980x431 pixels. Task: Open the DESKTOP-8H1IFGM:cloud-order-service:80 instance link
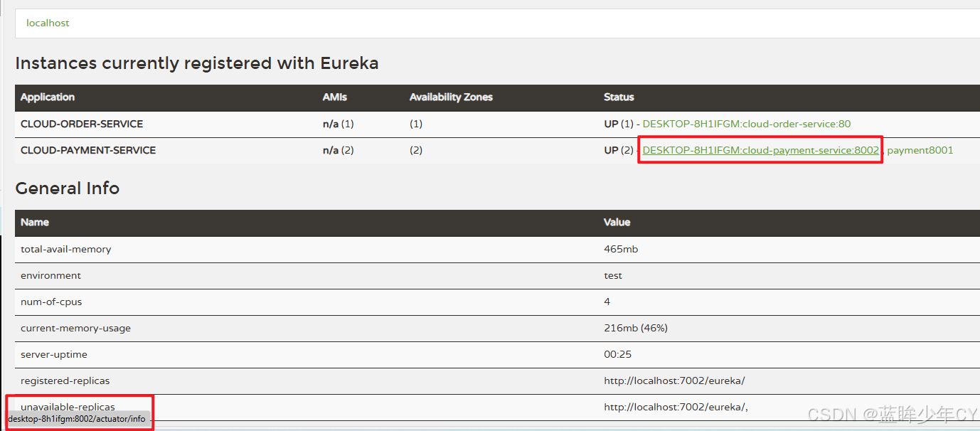point(747,124)
